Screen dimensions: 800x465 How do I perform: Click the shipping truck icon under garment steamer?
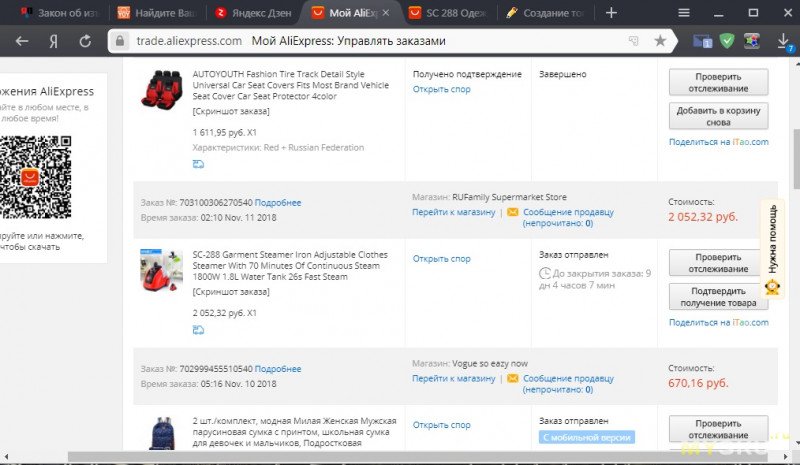pyautogui.click(x=198, y=330)
